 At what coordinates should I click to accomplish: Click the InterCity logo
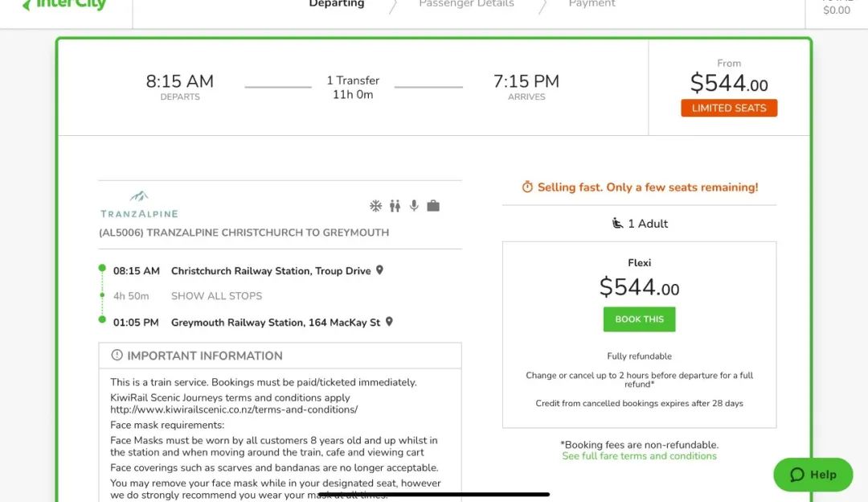[65, 5]
